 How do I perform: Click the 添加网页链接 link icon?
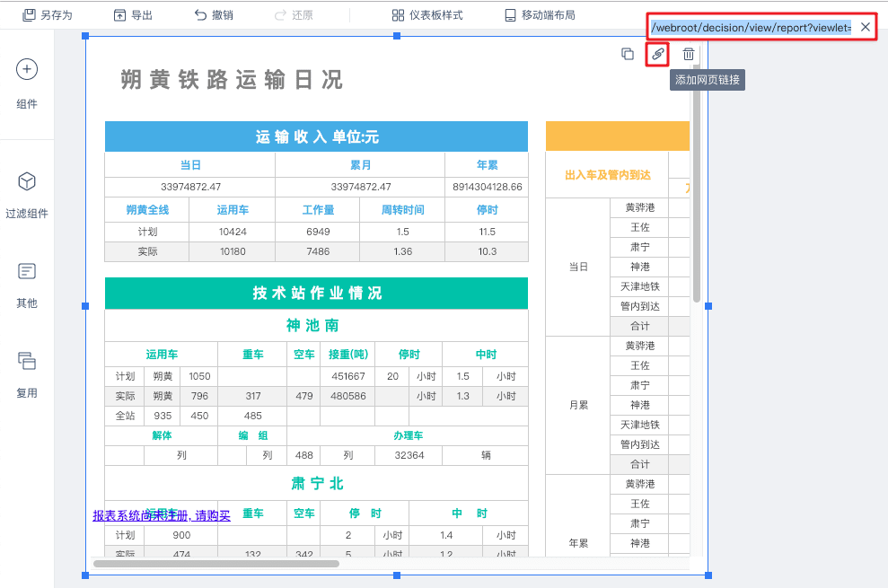(657, 54)
